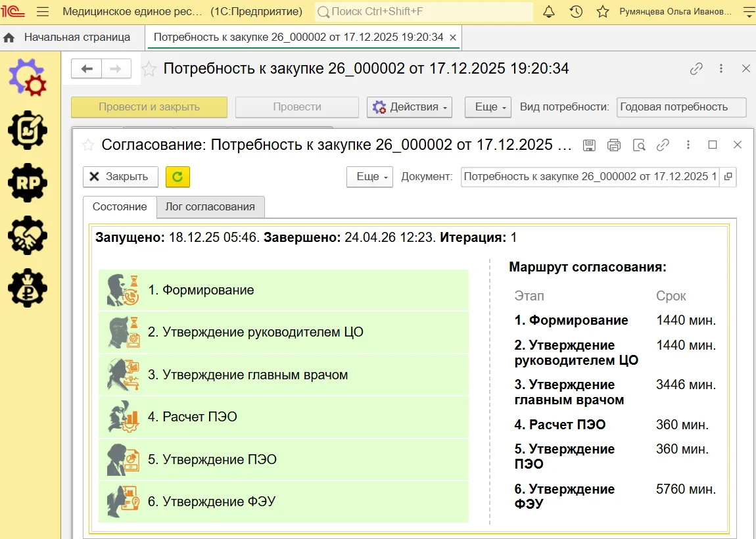Print the Согласование form
Viewport: 756px width, 539px height.
[614, 145]
